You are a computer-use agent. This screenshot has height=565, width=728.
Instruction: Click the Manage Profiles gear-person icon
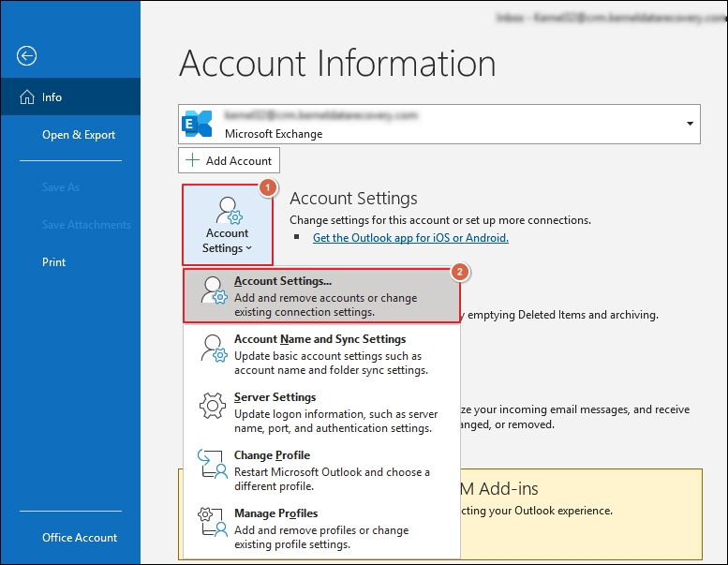click(213, 522)
